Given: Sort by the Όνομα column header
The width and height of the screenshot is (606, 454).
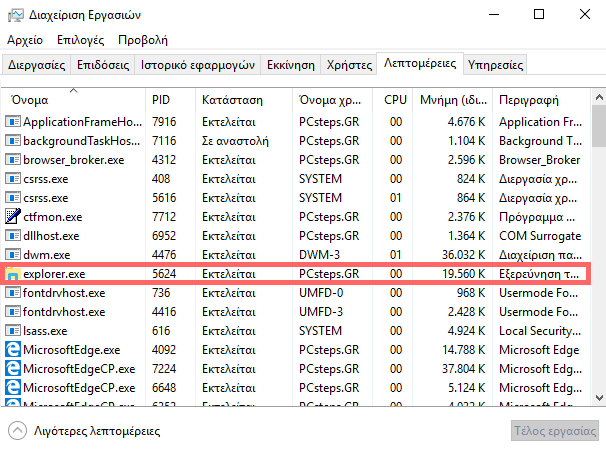Looking at the screenshot, I should tap(73, 100).
